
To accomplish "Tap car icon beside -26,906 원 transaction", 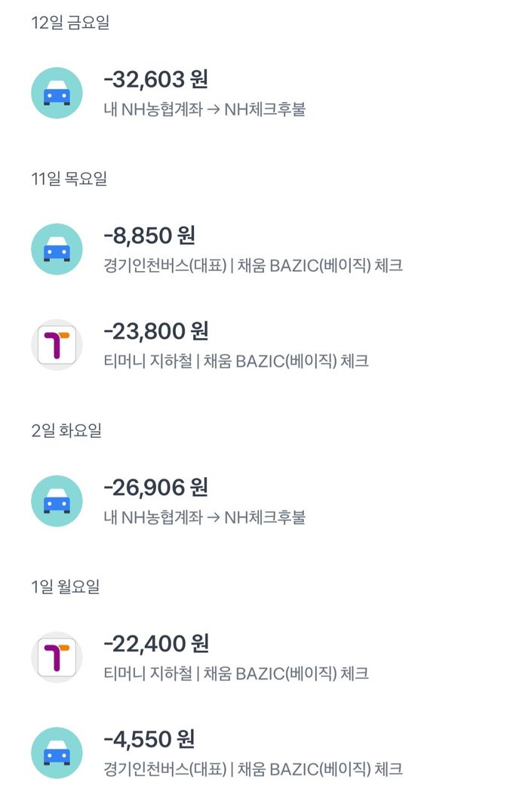I will 57,501.
